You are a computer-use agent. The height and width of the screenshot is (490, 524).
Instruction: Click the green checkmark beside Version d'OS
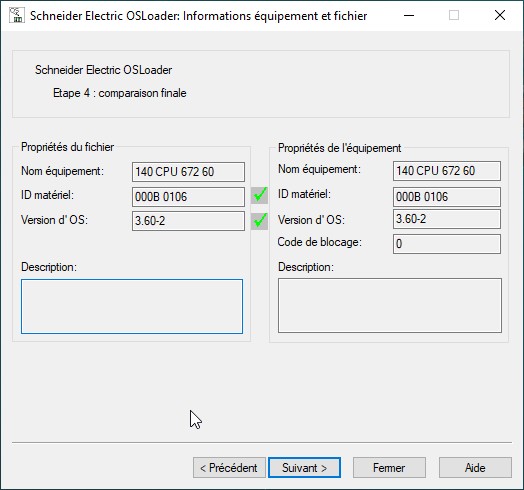click(x=259, y=221)
